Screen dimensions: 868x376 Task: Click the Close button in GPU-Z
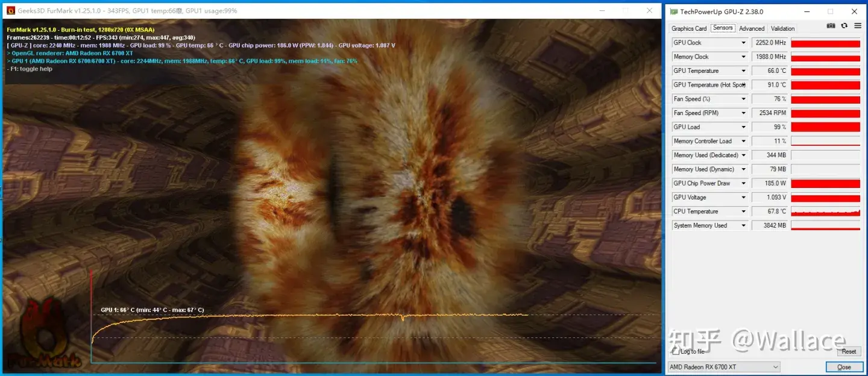pyautogui.click(x=844, y=367)
